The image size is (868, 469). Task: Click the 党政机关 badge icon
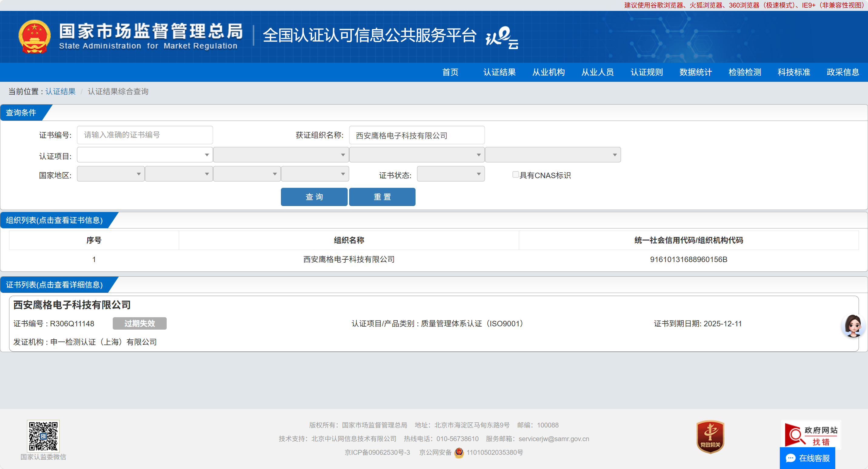710,436
